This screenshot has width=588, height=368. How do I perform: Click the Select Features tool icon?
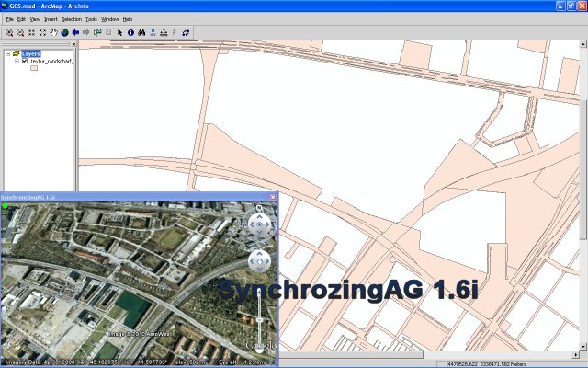point(97,33)
